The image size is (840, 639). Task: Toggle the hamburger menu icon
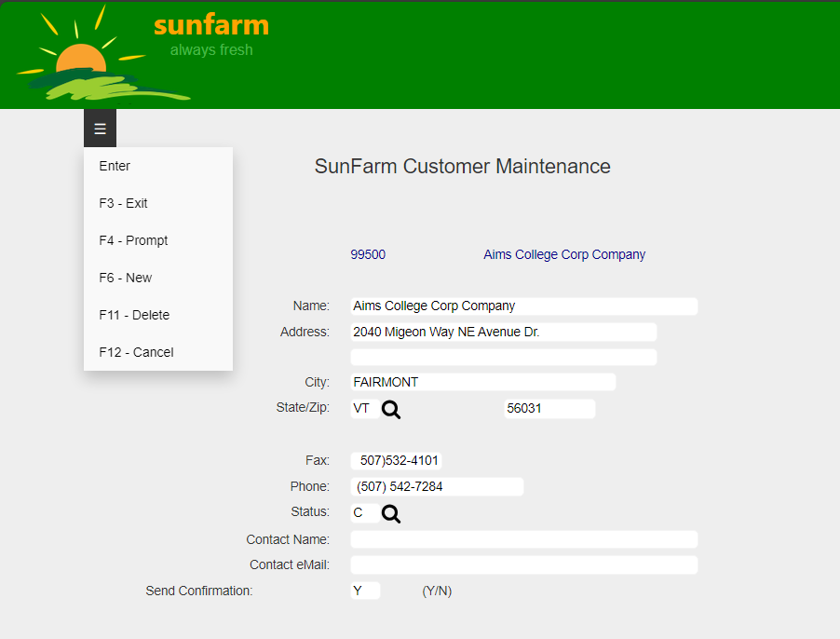[101, 129]
